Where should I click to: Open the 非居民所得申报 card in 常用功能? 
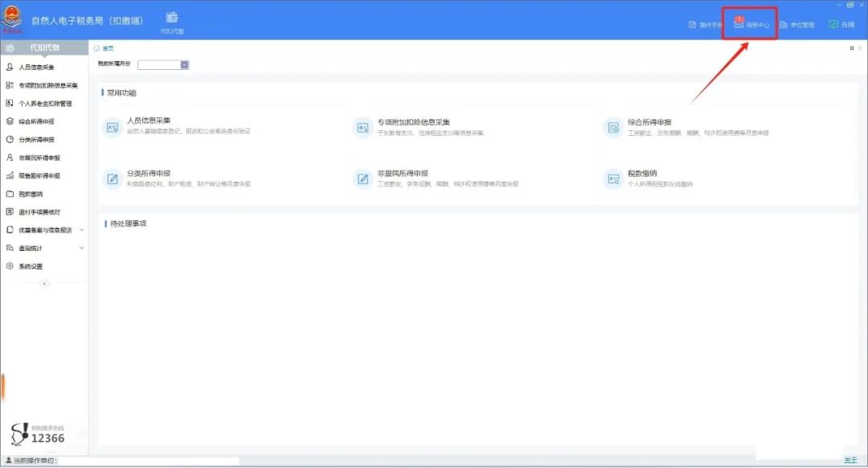(435, 179)
